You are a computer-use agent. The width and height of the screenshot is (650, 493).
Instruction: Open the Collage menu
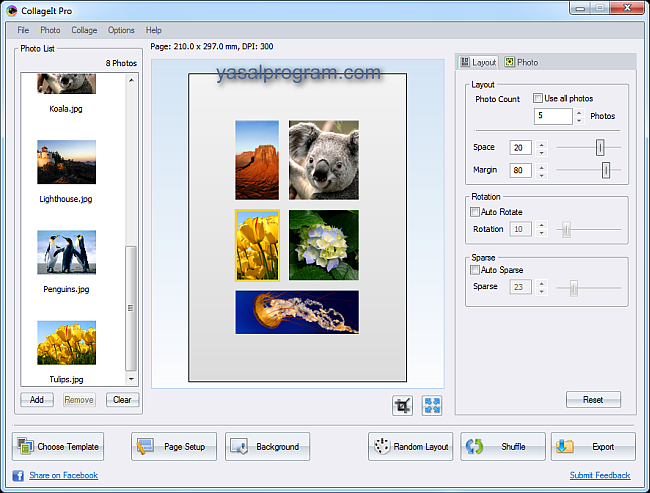(x=84, y=30)
